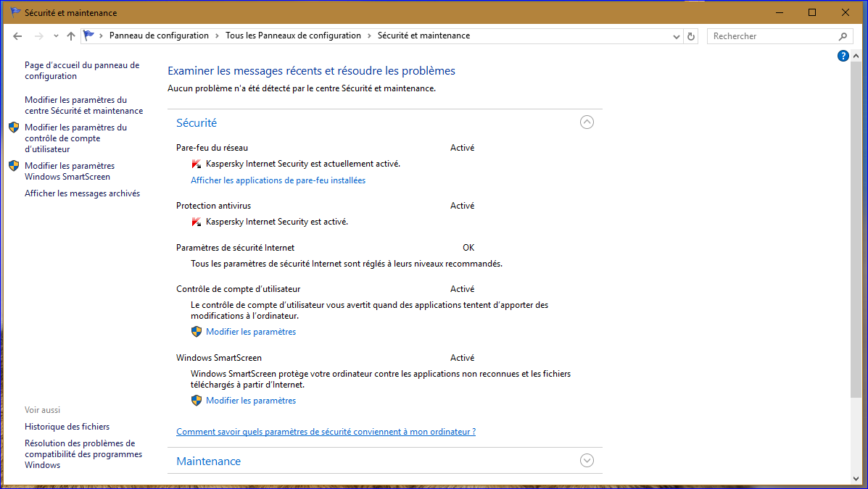Viewport: 868px width, 489px height.
Task: Open Modifier les paramètres du centre Sécurité
Action: [83, 105]
